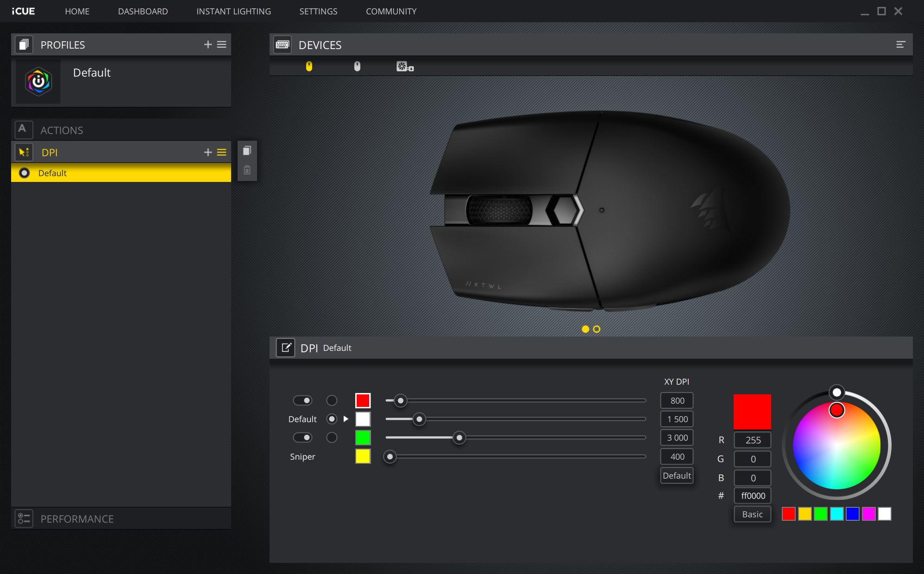
Task: Click the B color value field
Action: (753, 478)
